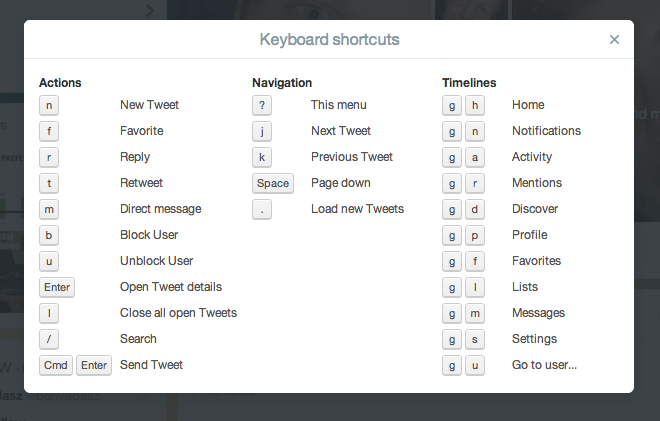660x421 pixels.
Task: Click the chevron arrow behind the dialog
Action: pos(150,11)
